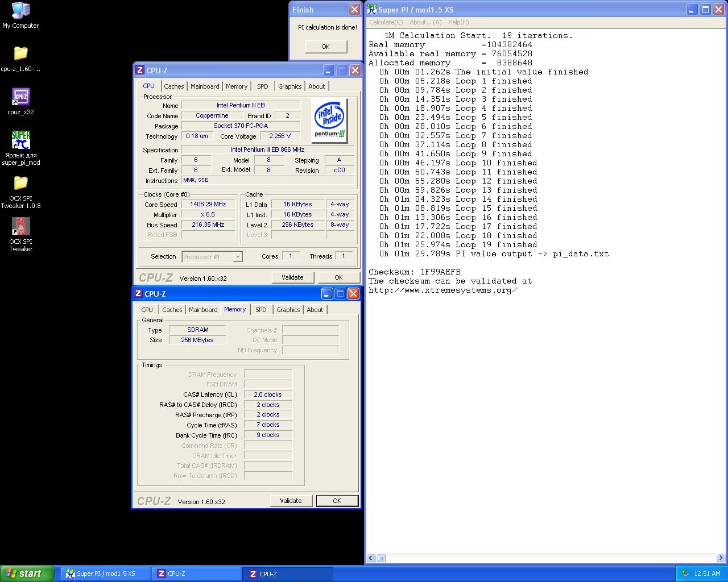Expand the Processor #1 selection dropdown

[238, 257]
